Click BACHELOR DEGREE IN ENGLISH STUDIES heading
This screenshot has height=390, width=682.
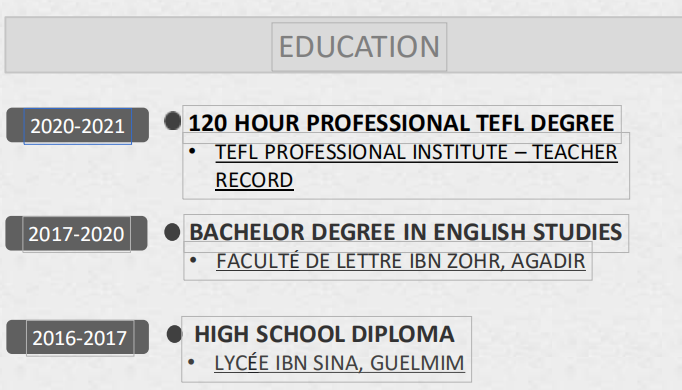click(405, 232)
